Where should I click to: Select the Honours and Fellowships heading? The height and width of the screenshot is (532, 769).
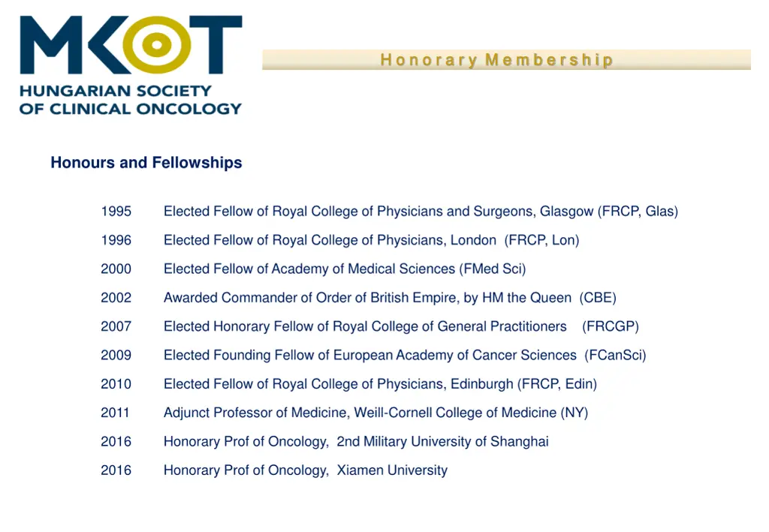click(x=146, y=163)
